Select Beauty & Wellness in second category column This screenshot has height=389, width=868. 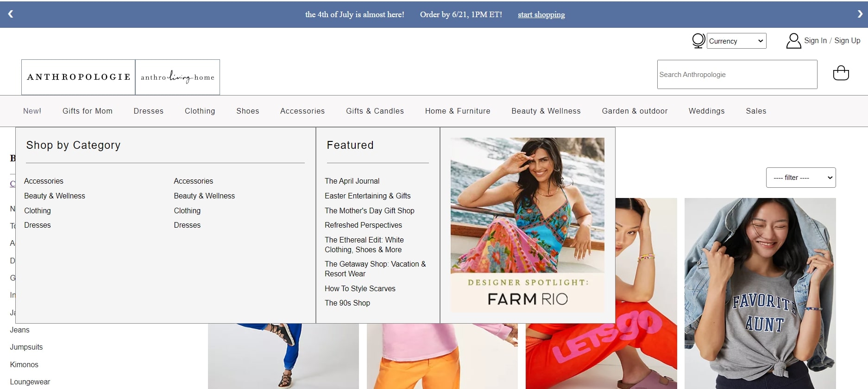point(204,196)
